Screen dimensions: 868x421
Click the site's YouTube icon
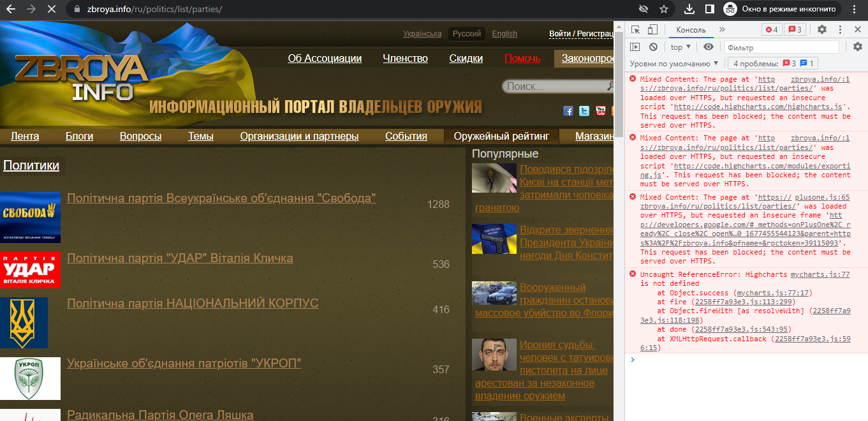tap(600, 111)
